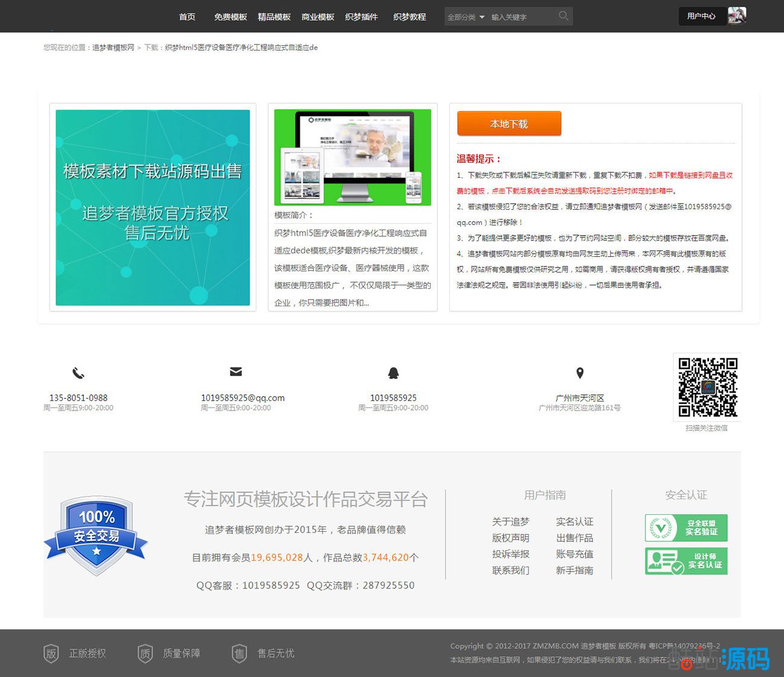Click the 正版授权 shield icon
The image size is (784, 677).
click(51, 653)
